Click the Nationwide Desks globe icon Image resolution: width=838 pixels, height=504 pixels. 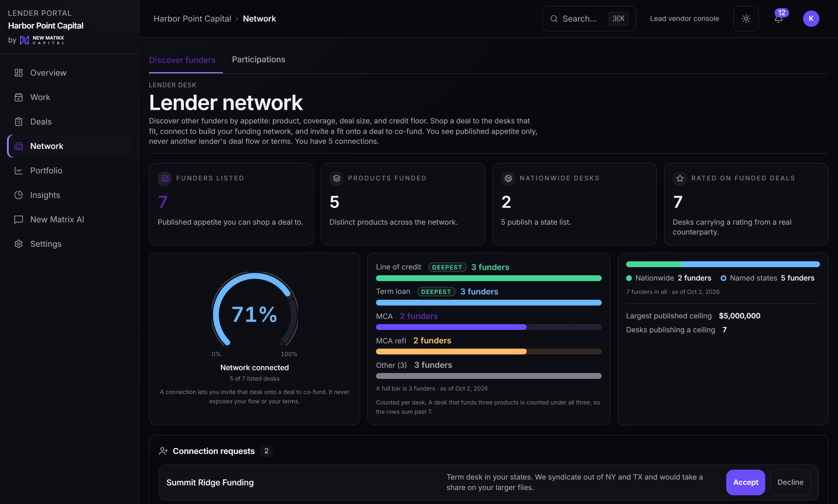[508, 178]
